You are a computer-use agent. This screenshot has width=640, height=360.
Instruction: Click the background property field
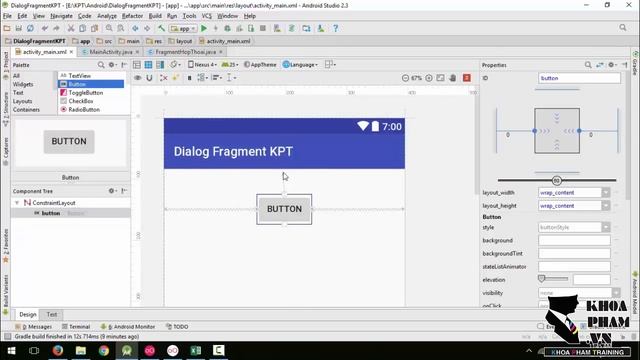point(574,240)
